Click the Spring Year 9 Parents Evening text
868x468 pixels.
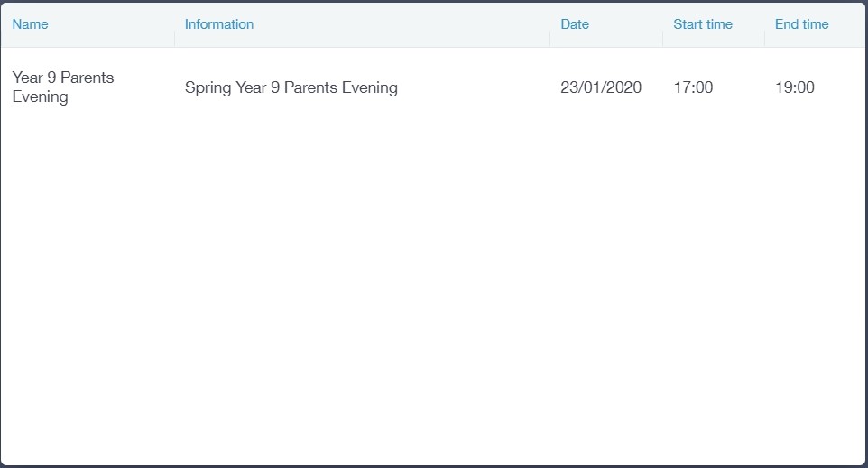tap(291, 87)
